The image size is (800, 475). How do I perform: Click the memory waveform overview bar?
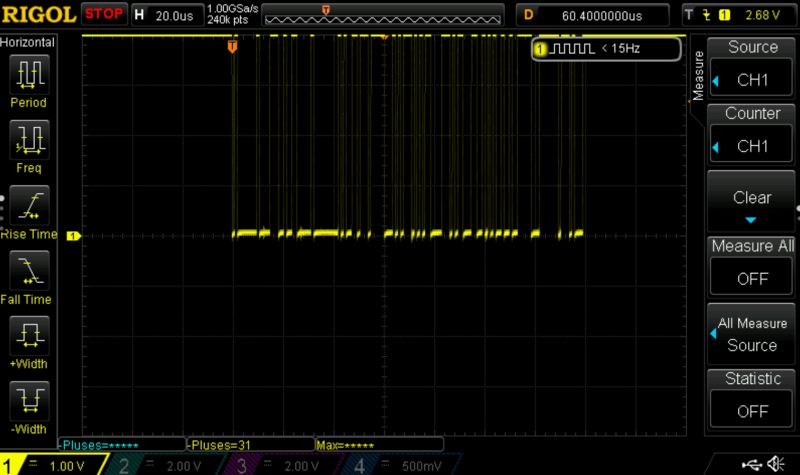(383, 15)
